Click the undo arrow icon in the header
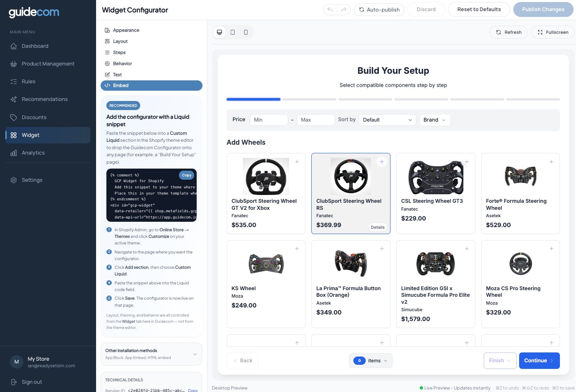The image size is (576, 392). click(x=329, y=9)
